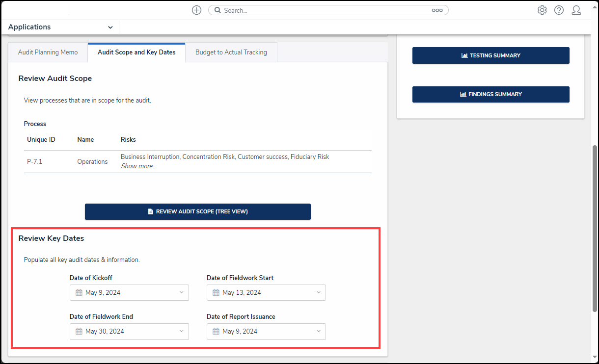Screen dimensions: 599x364
Task: Click calendar icon in Date of Fieldwork Start
Action: pyautogui.click(x=216, y=292)
